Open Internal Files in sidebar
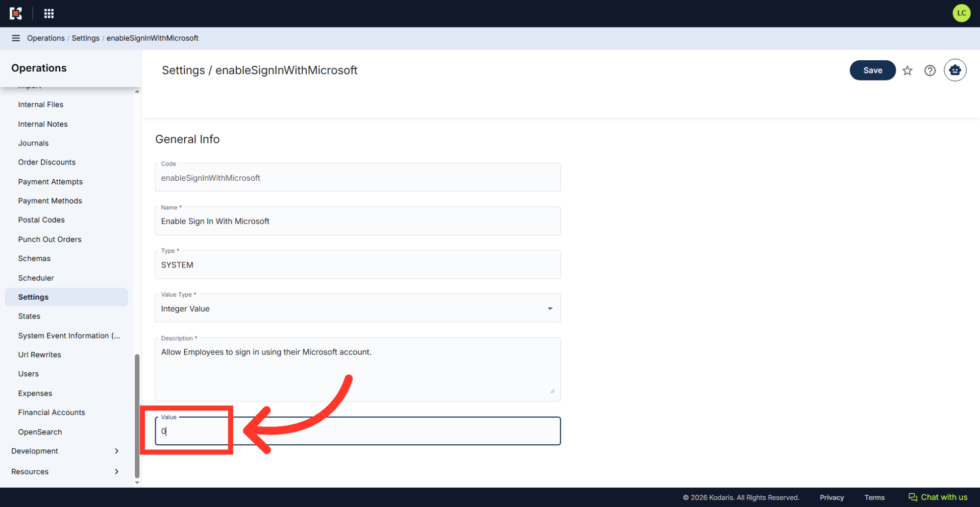 coord(41,105)
